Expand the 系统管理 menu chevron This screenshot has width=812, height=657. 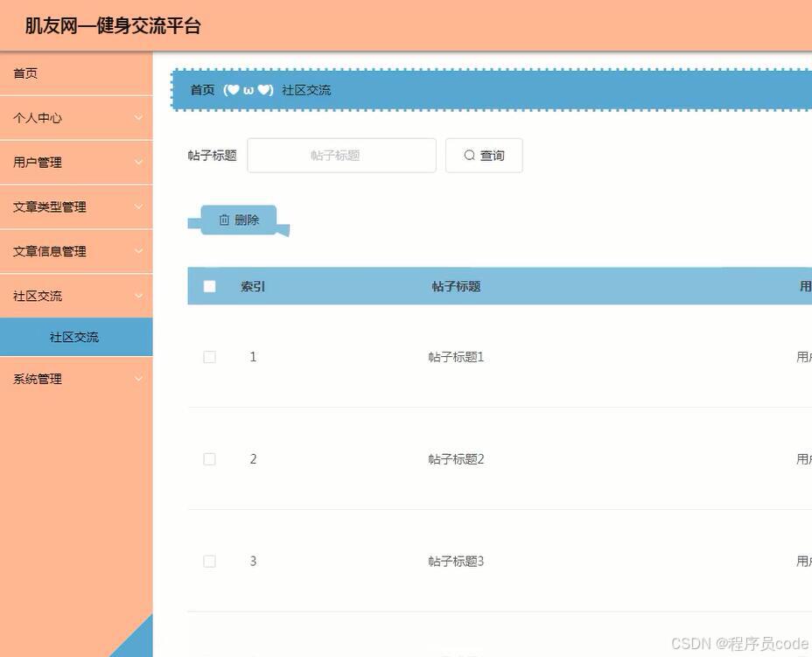point(138,379)
